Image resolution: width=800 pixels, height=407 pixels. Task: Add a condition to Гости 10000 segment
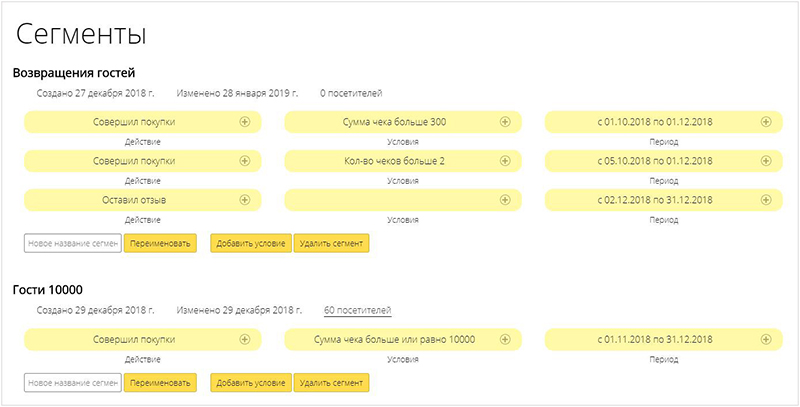[x=250, y=382]
